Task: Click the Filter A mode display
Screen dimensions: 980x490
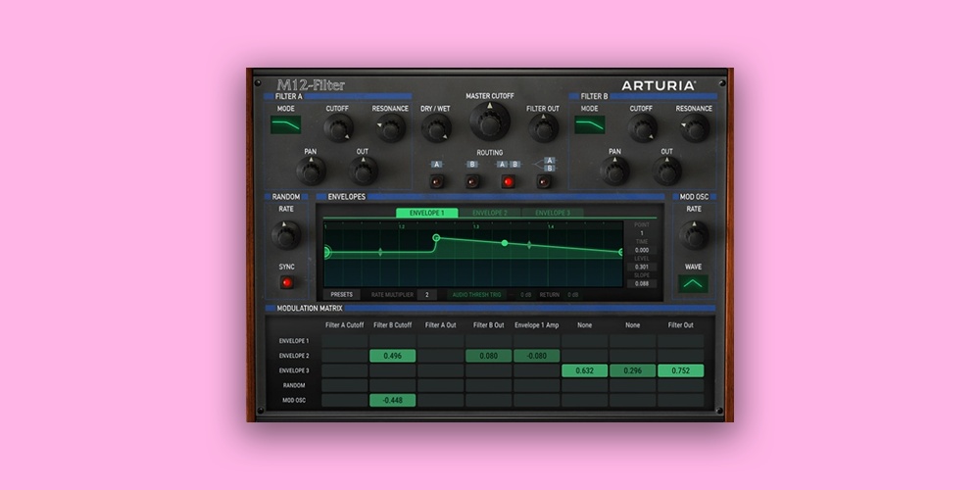Action: [x=286, y=125]
